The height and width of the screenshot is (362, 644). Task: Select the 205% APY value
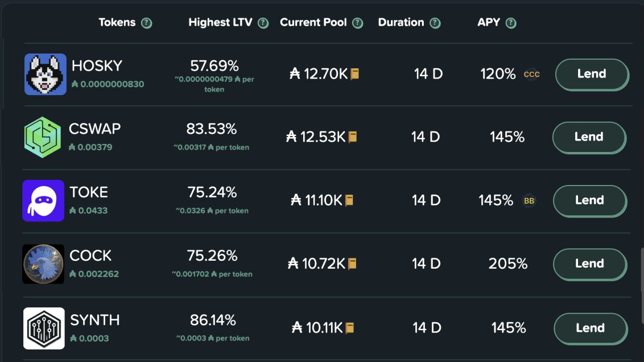point(508,264)
